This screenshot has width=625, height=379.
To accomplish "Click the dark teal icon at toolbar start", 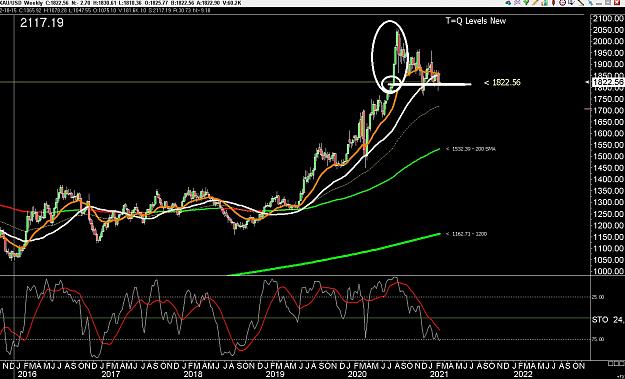I will pos(508,2).
